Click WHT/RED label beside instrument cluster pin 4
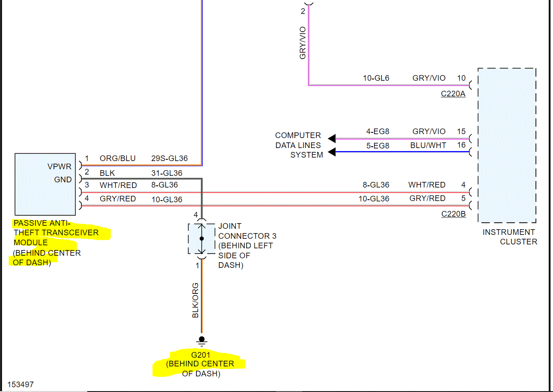Image resolution: width=553 pixels, height=392 pixels. [427, 185]
